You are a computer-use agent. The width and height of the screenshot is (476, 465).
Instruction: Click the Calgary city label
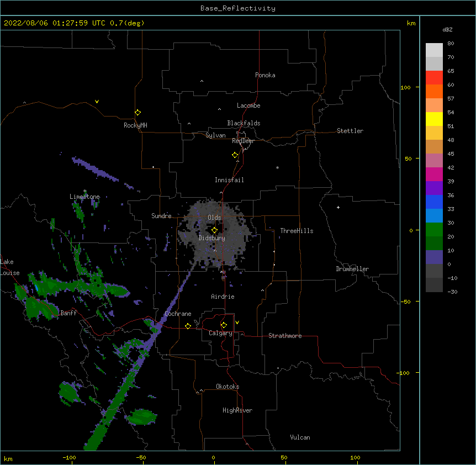[220, 333]
